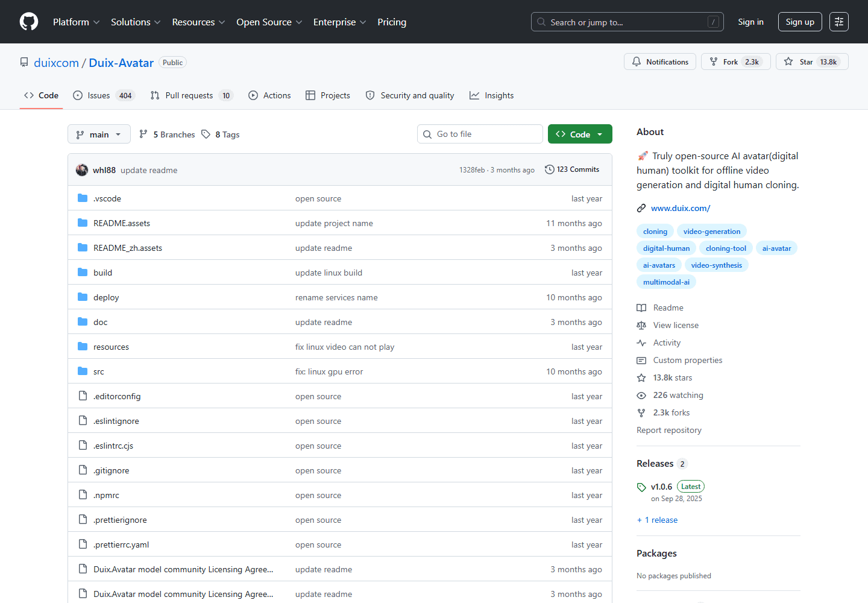
Task: Click the Notifications bell icon
Action: click(x=637, y=62)
